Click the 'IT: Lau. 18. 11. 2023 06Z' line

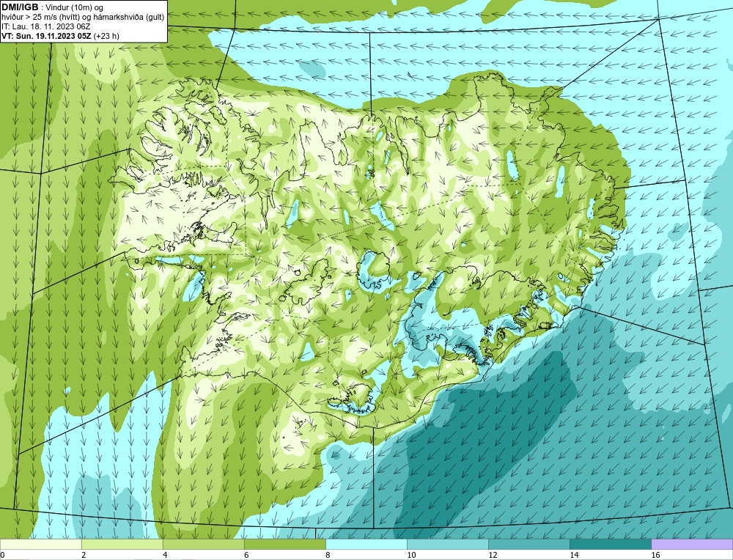tap(45, 26)
